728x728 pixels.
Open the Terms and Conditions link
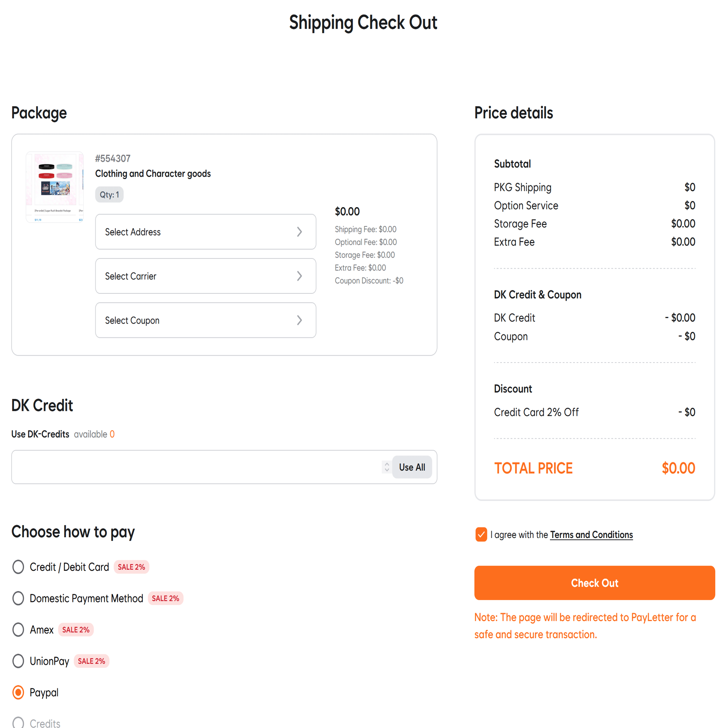(x=591, y=535)
